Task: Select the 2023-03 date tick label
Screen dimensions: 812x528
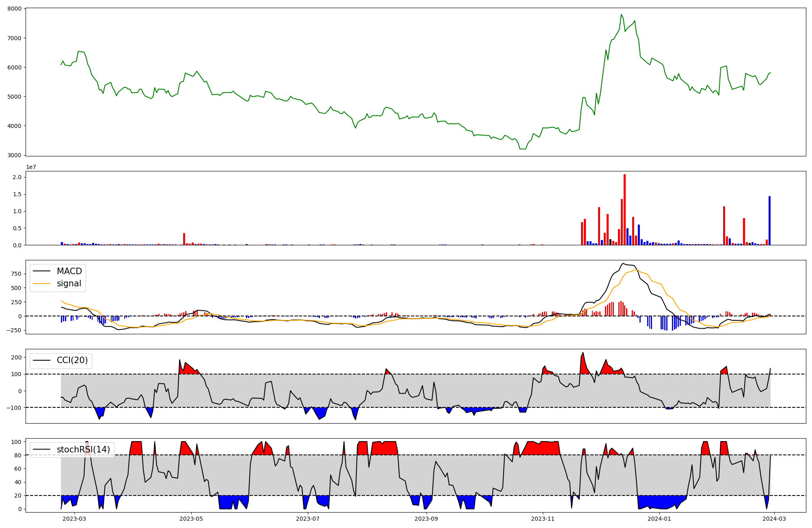Action: [x=75, y=519]
